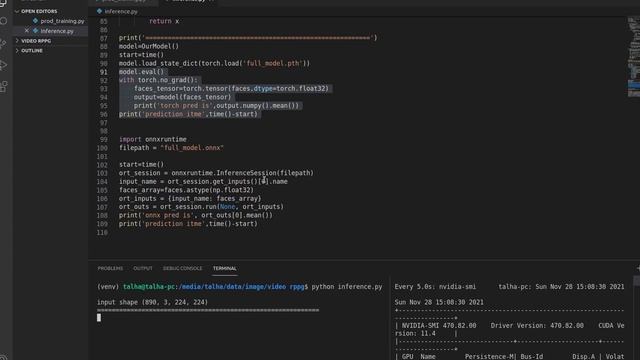Click the 'ort_outs = ort_session.run' line
This screenshot has height=360, width=640.
tap(201, 207)
